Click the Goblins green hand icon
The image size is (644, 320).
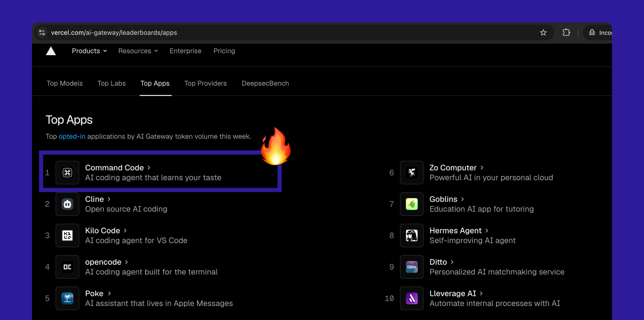[411, 204]
